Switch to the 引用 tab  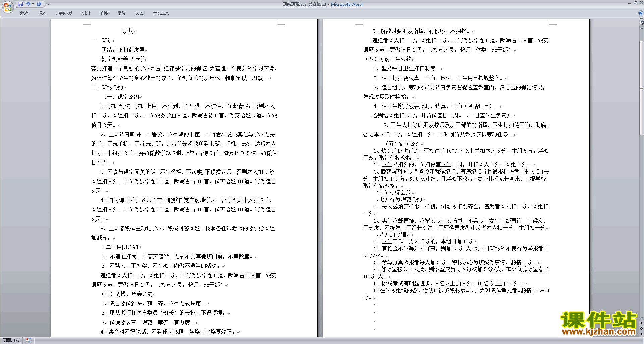(x=86, y=13)
